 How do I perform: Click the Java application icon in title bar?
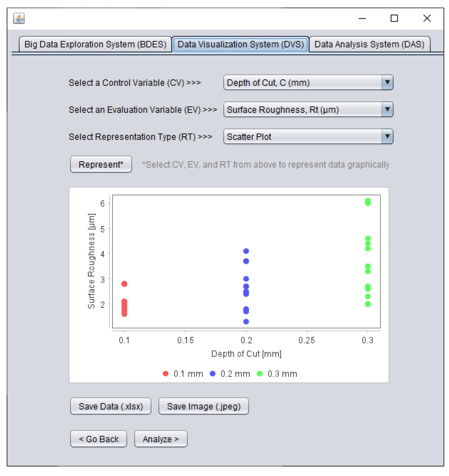(19, 18)
